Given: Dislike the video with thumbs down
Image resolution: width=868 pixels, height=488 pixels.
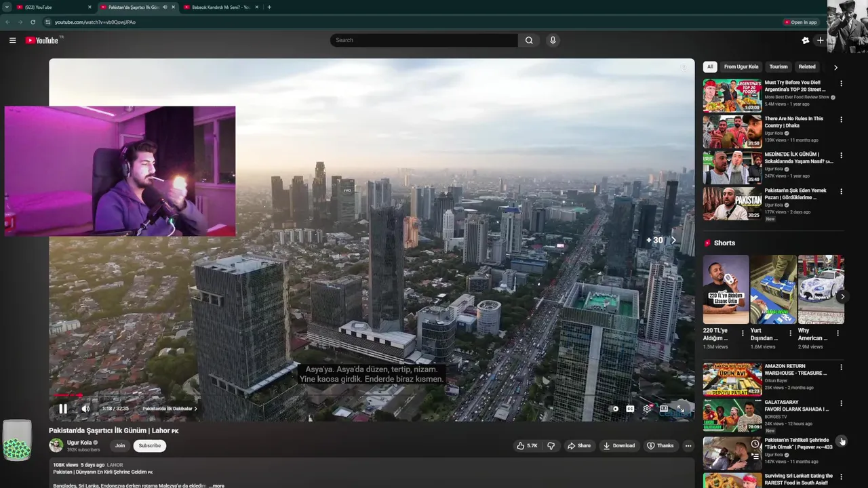Looking at the screenshot, I should (551, 445).
